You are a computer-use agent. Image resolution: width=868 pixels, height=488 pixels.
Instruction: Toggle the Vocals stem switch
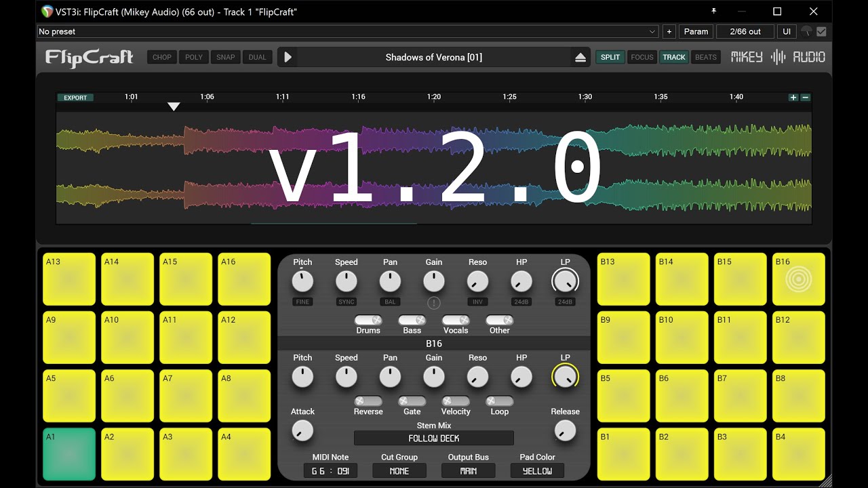(456, 320)
